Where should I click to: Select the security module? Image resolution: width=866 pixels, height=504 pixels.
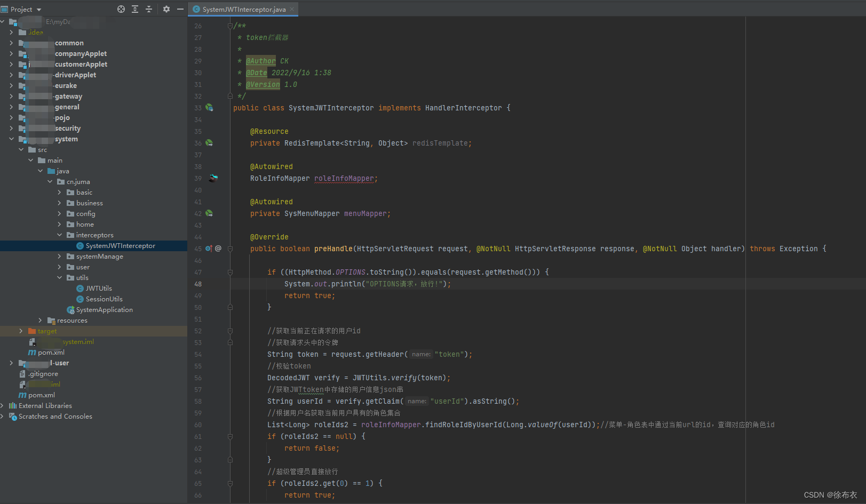coord(68,128)
